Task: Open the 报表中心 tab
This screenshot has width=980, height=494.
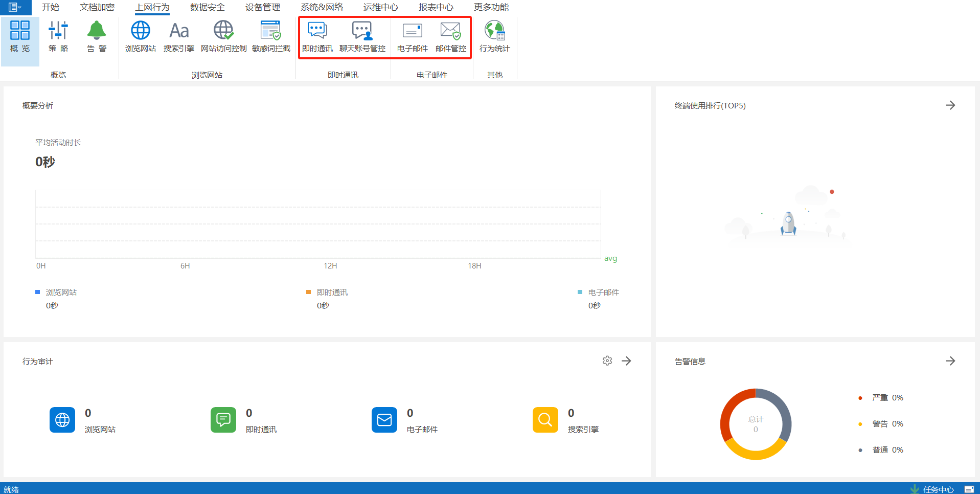Action: 436,7
